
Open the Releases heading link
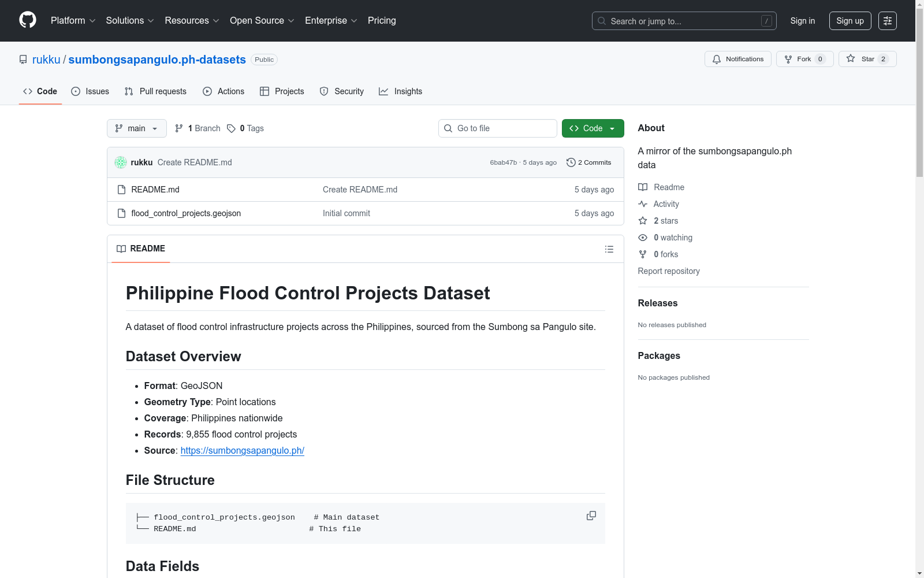point(658,303)
